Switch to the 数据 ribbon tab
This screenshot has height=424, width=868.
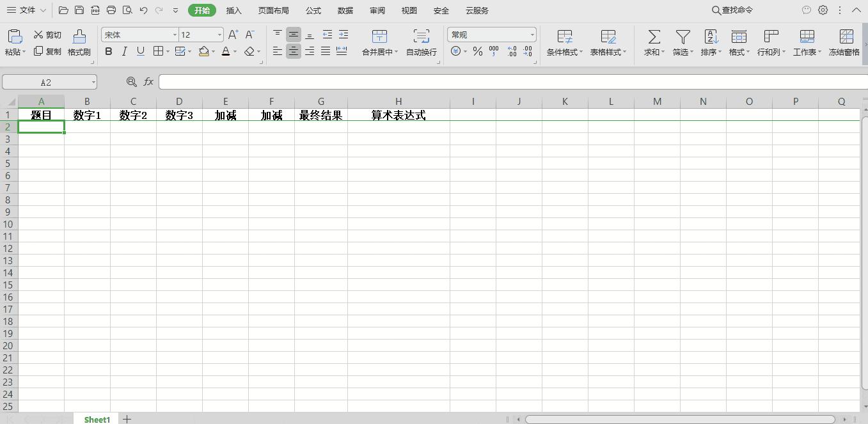345,10
